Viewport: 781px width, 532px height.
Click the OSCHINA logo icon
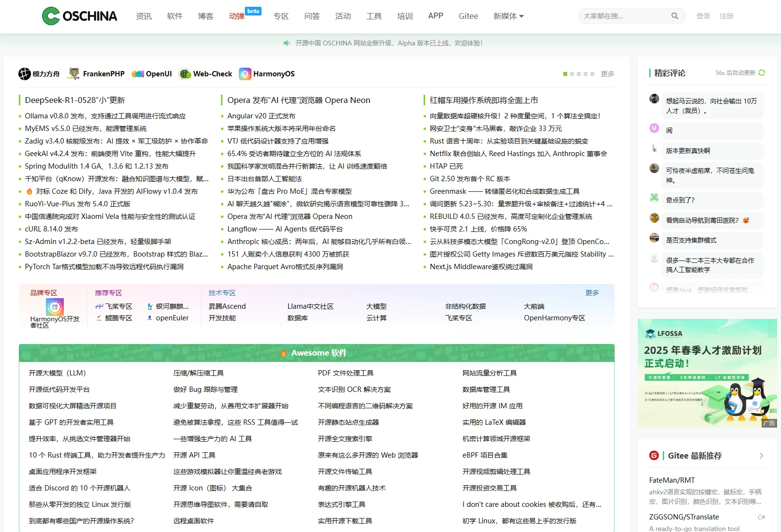pos(49,16)
